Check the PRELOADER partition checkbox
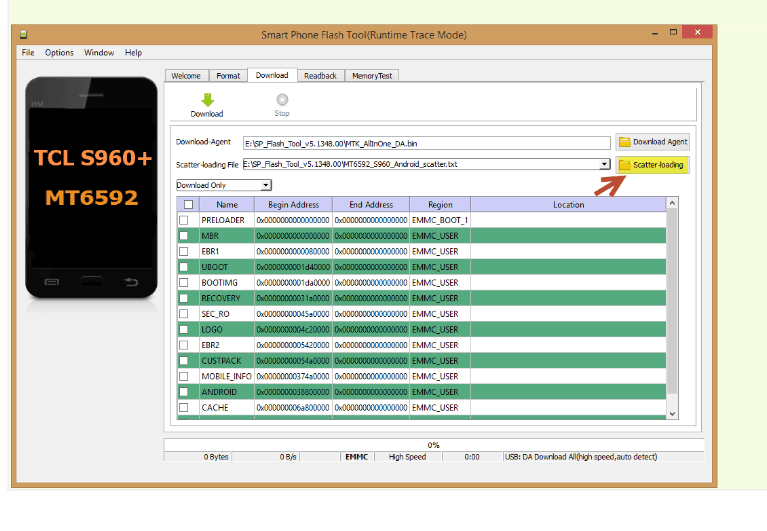Viewport: 767px width, 531px height. pos(183,220)
